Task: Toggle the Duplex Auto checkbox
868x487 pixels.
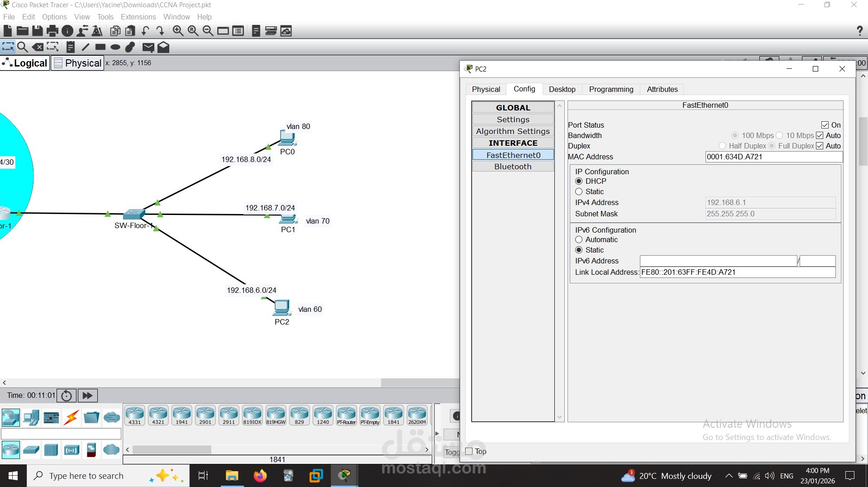Action: [x=820, y=146]
